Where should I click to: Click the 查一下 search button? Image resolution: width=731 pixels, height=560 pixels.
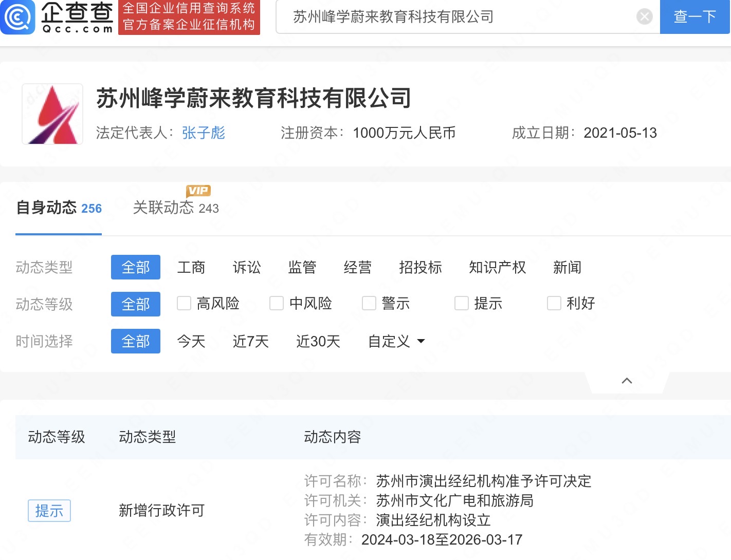695,16
